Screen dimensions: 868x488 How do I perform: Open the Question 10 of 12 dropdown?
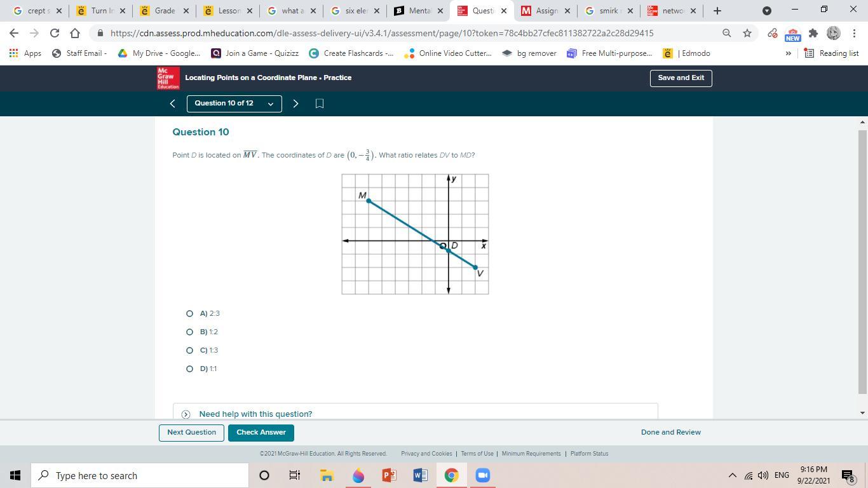coord(234,104)
